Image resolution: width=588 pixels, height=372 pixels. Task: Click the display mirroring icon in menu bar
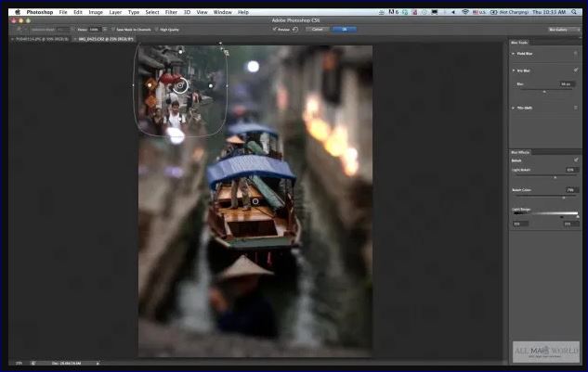434,12
